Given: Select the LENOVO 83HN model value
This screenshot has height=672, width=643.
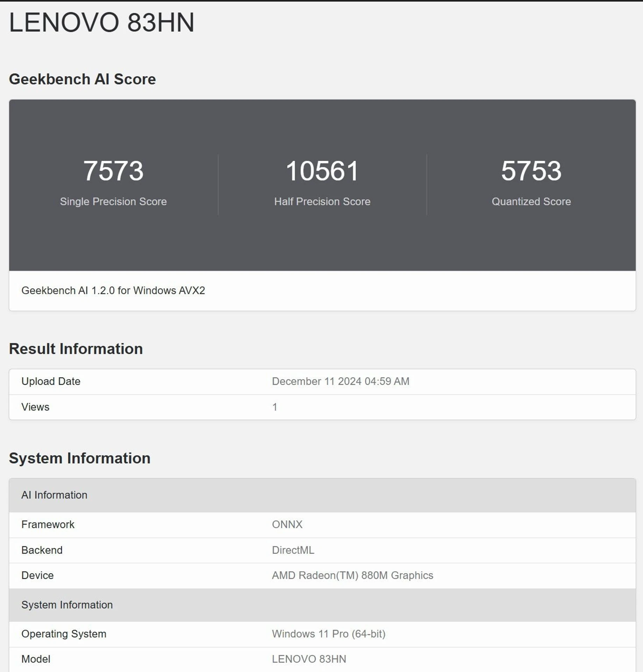Looking at the screenshot, I should tap(309, 659).
